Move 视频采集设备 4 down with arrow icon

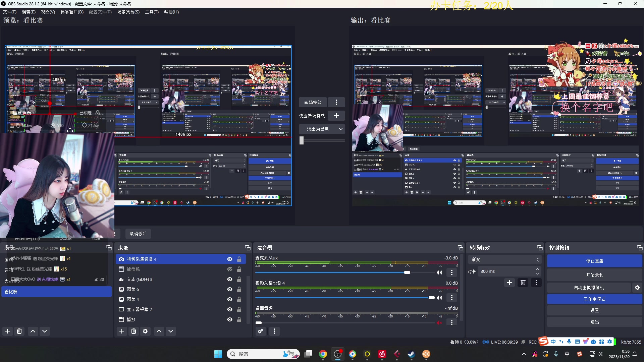point(171,331)
